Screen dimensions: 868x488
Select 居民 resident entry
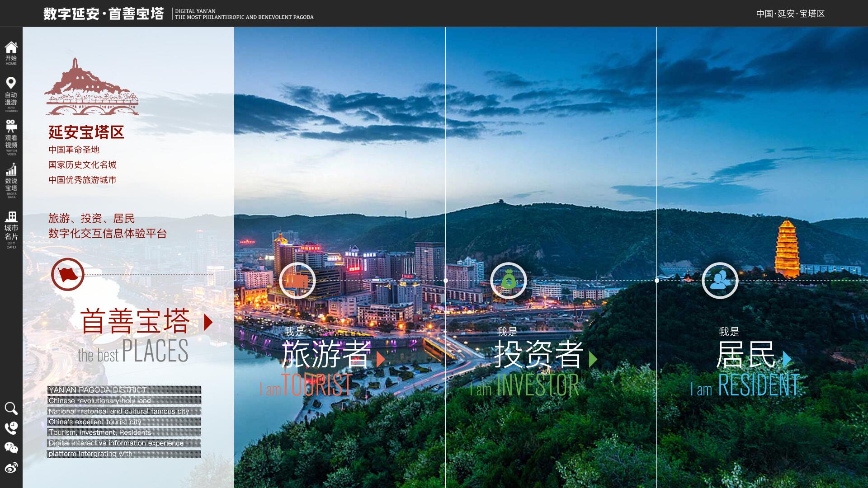pyautogui.click(x=746, y=354)
